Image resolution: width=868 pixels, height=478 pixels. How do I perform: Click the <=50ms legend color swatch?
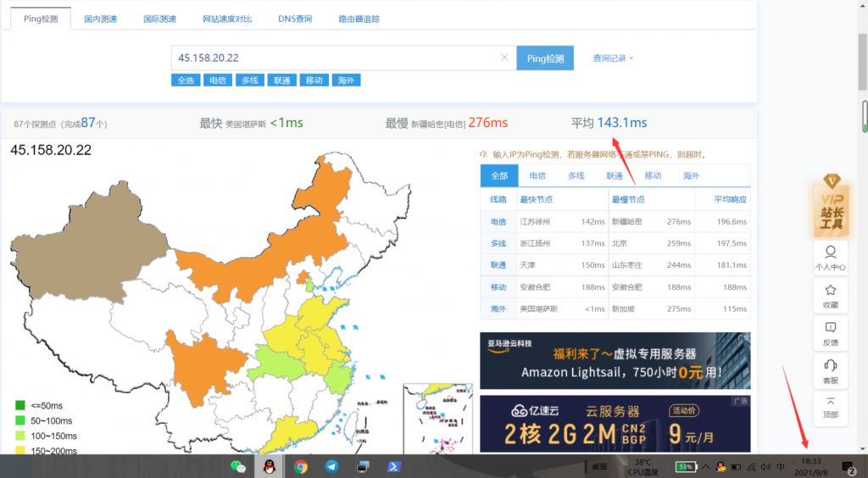[x=20, y=405]
